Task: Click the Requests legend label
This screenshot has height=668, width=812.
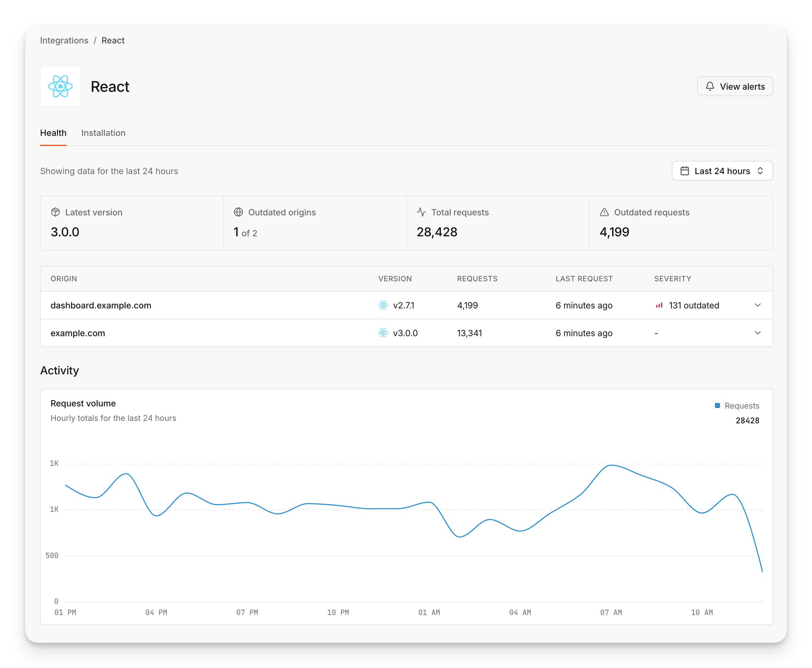Action: point(741,405)
